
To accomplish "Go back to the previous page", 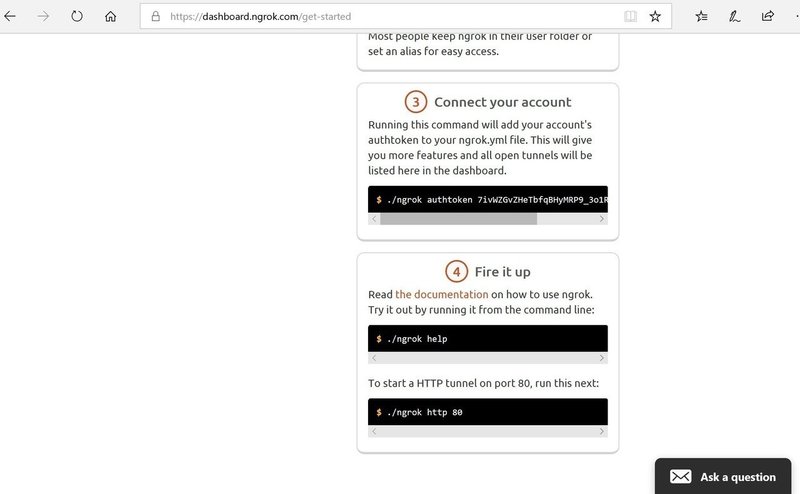I will pyautogui.click(x=10, y=16).
